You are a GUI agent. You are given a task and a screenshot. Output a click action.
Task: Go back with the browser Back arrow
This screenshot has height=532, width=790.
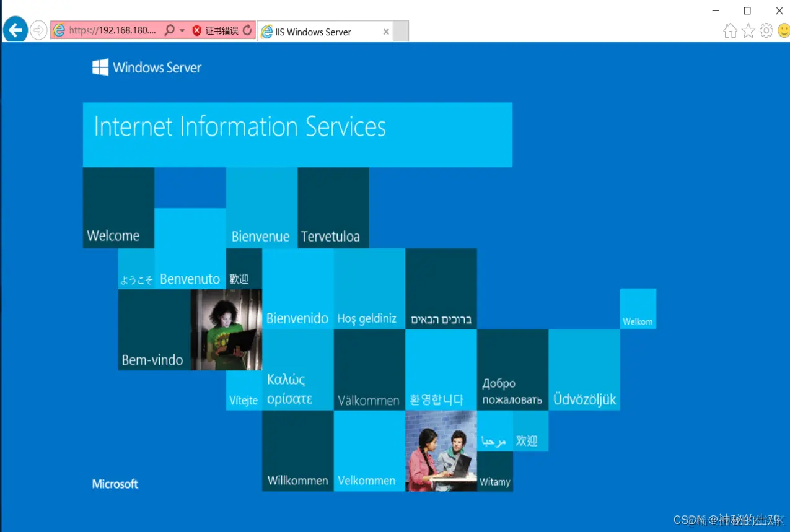15,30
